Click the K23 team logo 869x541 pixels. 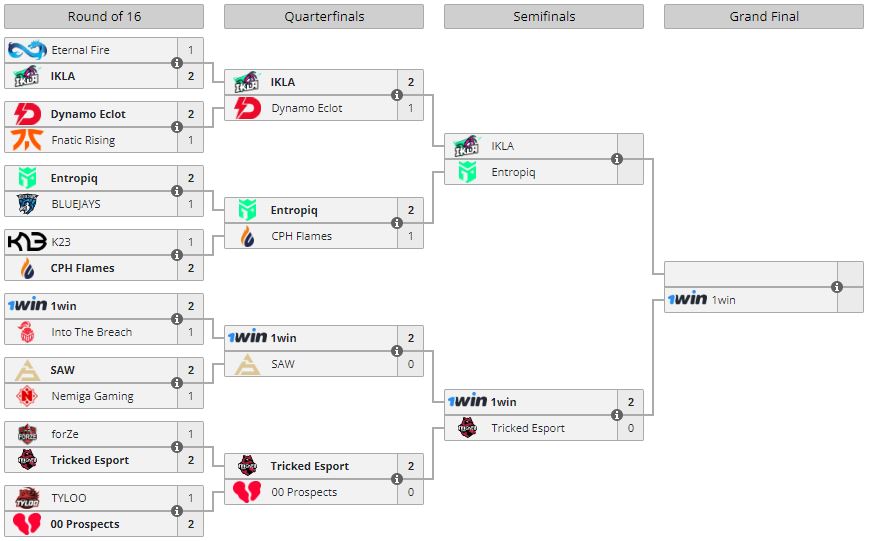(x=27, y=242)
